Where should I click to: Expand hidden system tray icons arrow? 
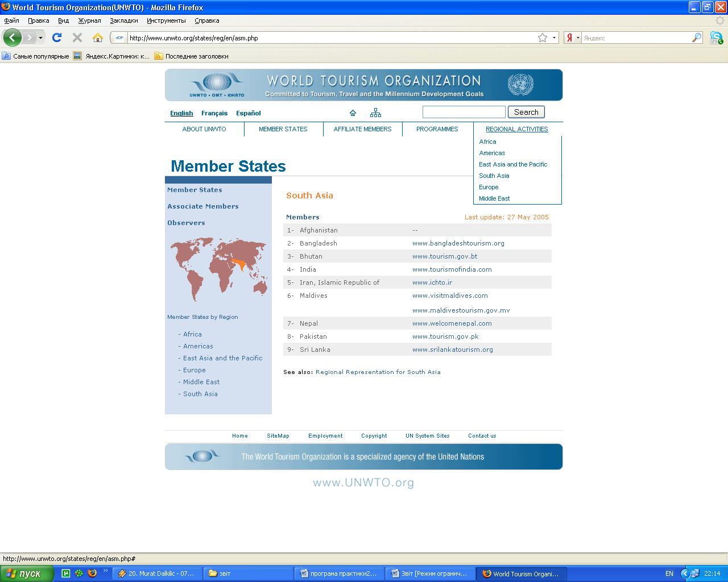pos(685,573)
